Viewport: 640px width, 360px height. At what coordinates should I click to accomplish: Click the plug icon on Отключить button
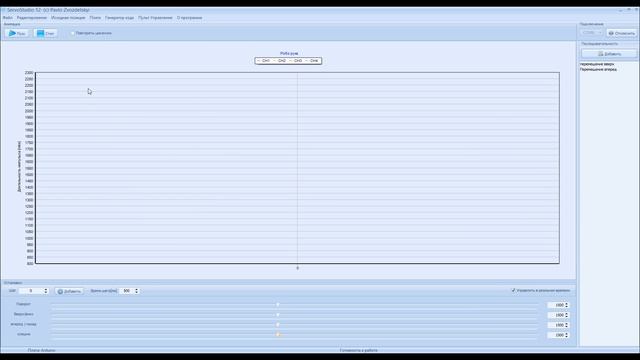(611, 33)
